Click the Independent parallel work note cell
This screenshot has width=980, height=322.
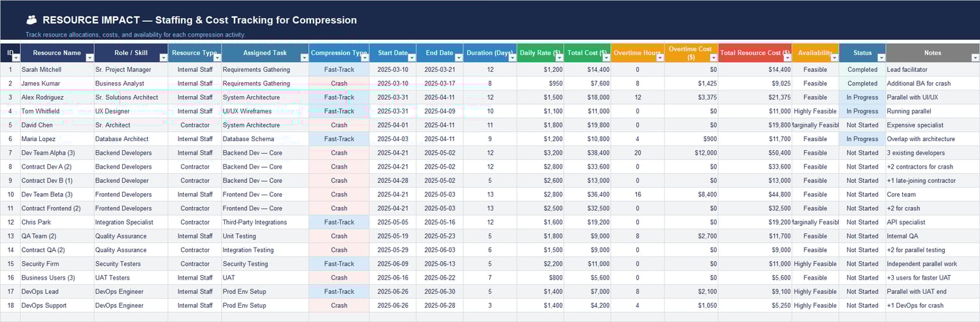933,264
